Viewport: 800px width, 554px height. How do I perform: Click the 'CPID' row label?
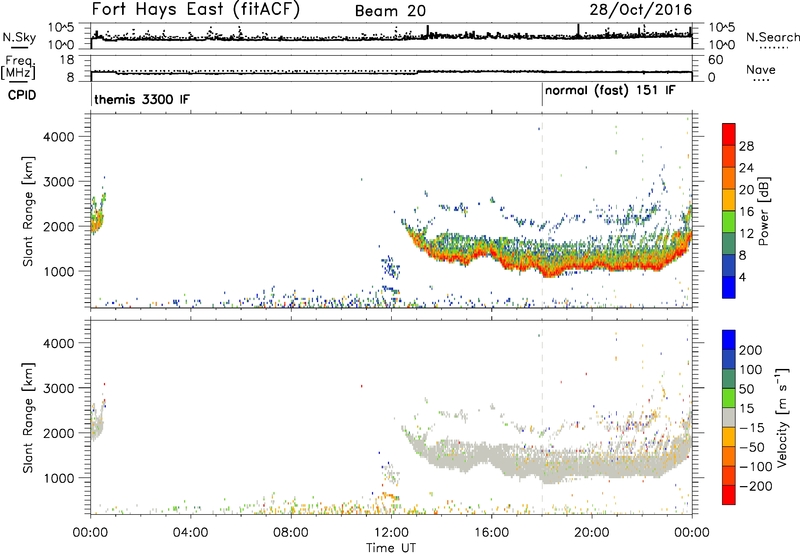coord(21,95)
